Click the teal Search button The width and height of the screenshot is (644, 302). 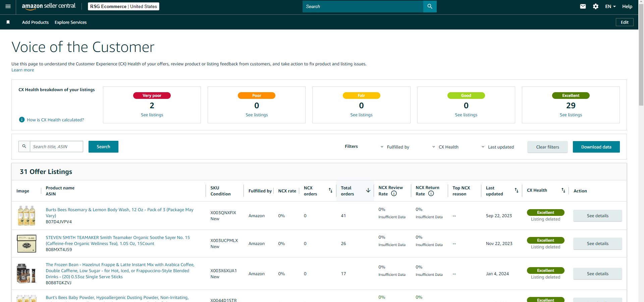coord(103,146)
